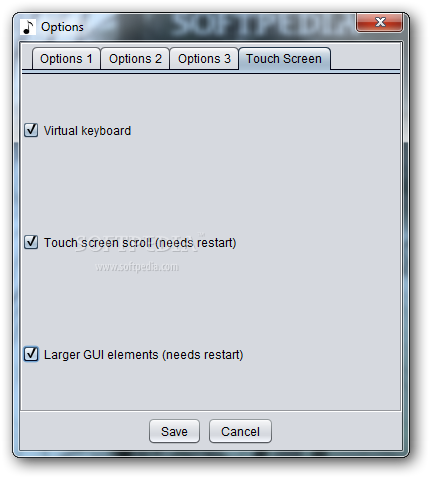Image resolution: width=430 pixels, height=478 pixels.
Task: Click empty tab strip right of Touch Screen
Action: (x=365, y=59)
